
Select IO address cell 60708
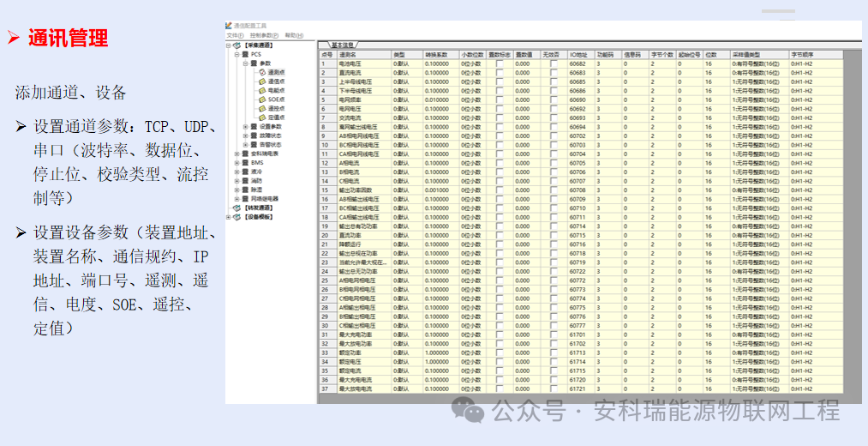tap(581, 190)
